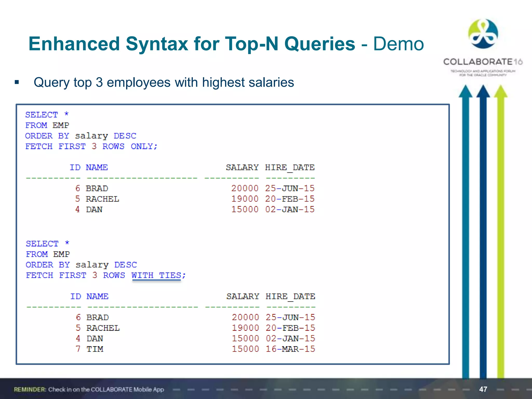The image size is (532, 399).
Task: Click salary 20000 in first result set
Action: coord(245,188)
